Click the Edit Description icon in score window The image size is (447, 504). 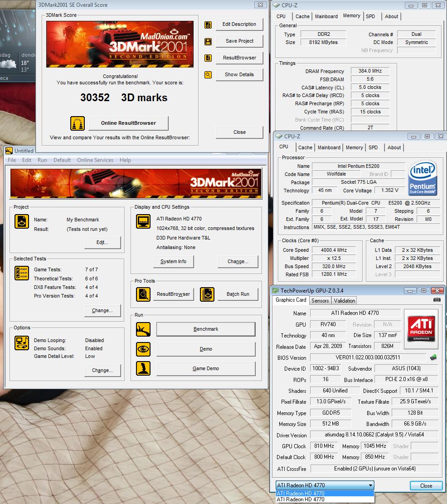208,25
